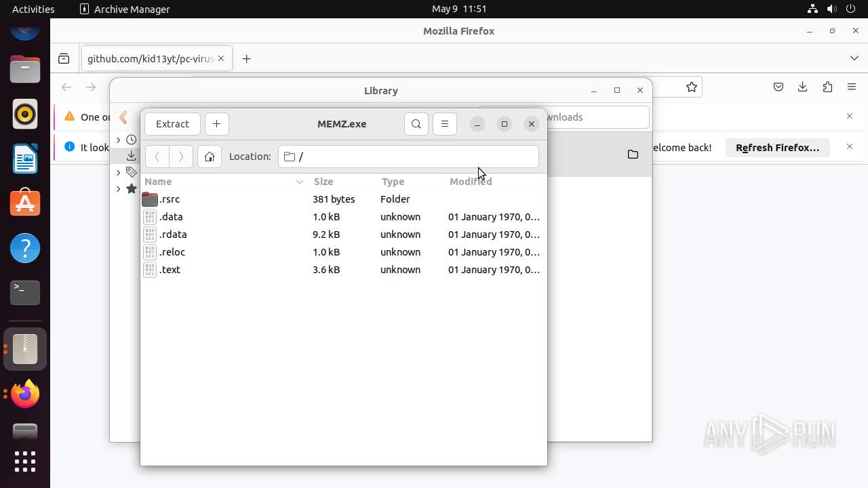Go back with the previous location arrow
Screen dimensions: 868x488
pos(157,157)
